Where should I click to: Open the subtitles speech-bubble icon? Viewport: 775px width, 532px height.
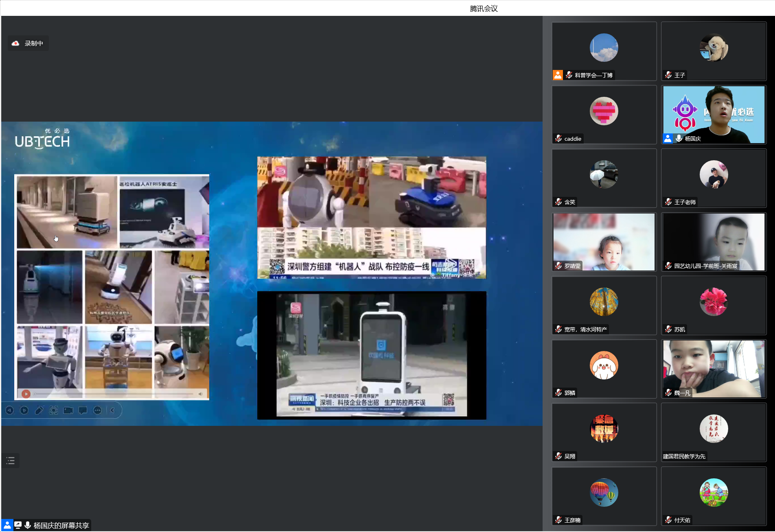coord(83,410)
